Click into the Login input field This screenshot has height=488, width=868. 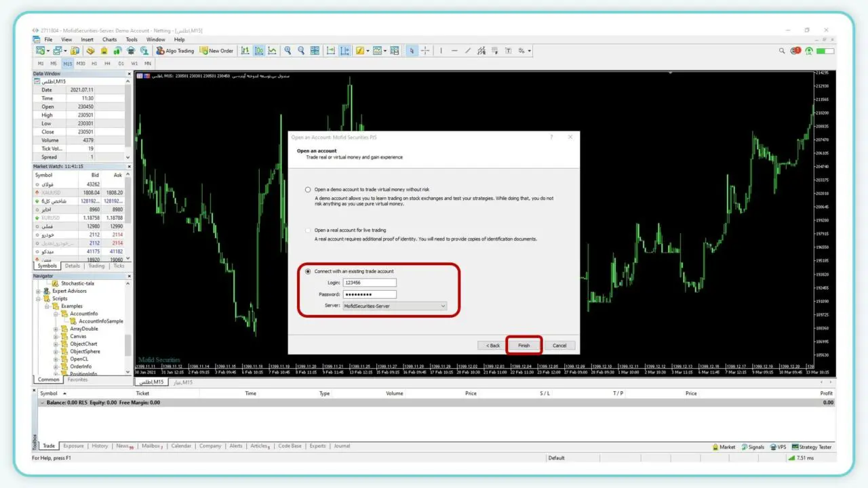tap(370, 283)
